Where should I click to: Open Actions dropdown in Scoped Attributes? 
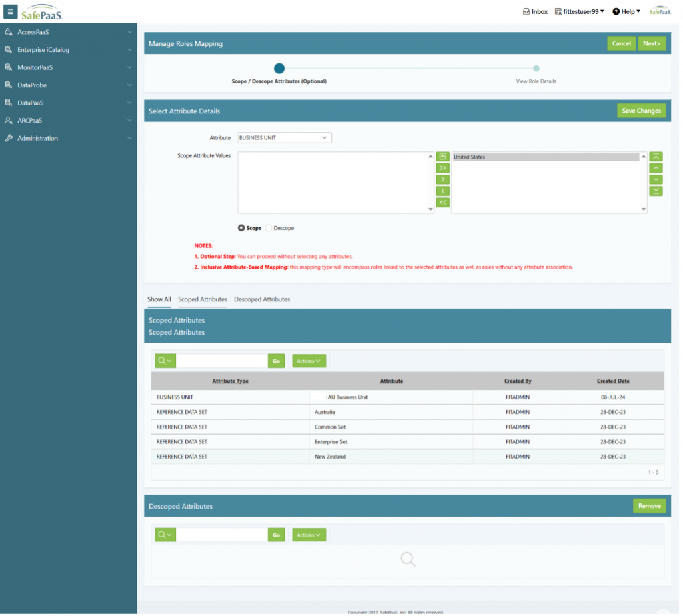coord(309,361)
